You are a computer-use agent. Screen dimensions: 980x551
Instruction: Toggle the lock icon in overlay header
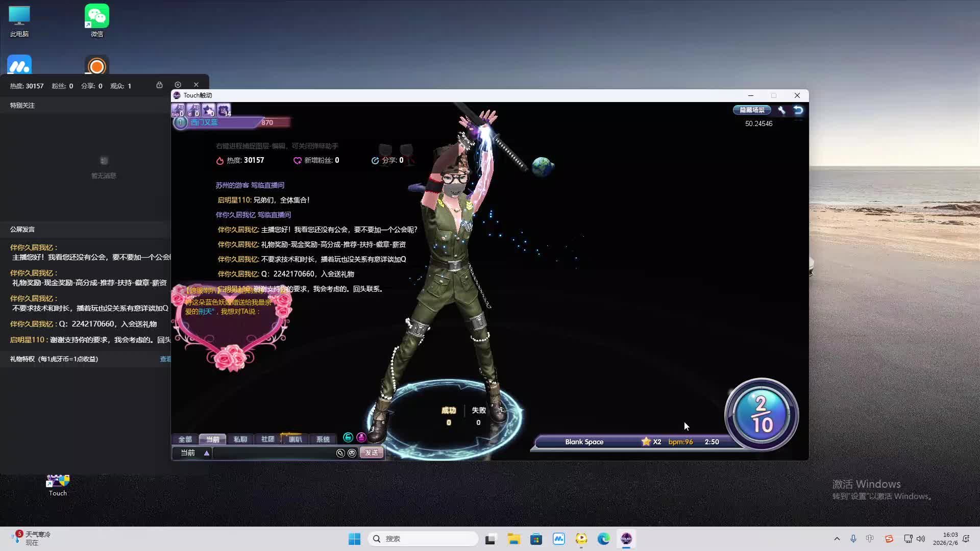[x=159, y=85]
